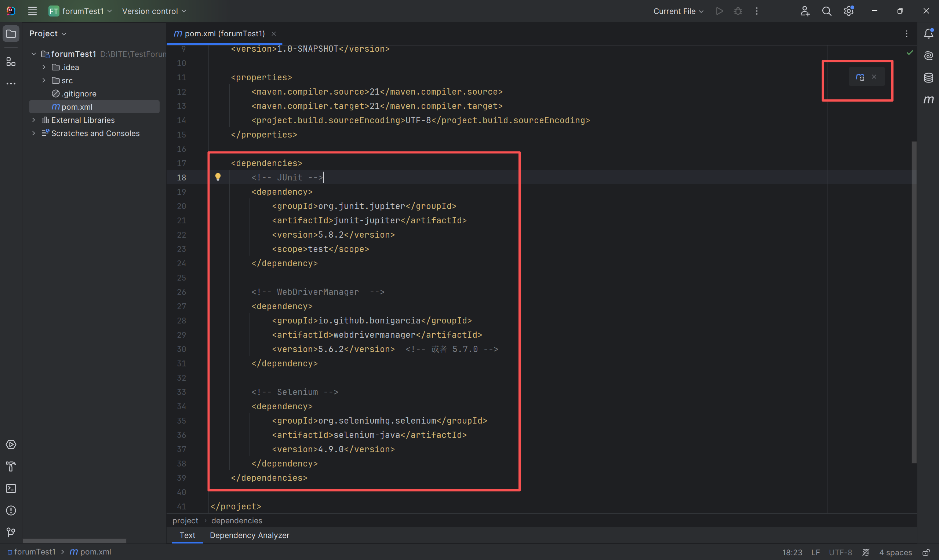Viewport: 939px width, 560px height.
Task: Open the Git tool window icon
Action: tap(11, 532)
